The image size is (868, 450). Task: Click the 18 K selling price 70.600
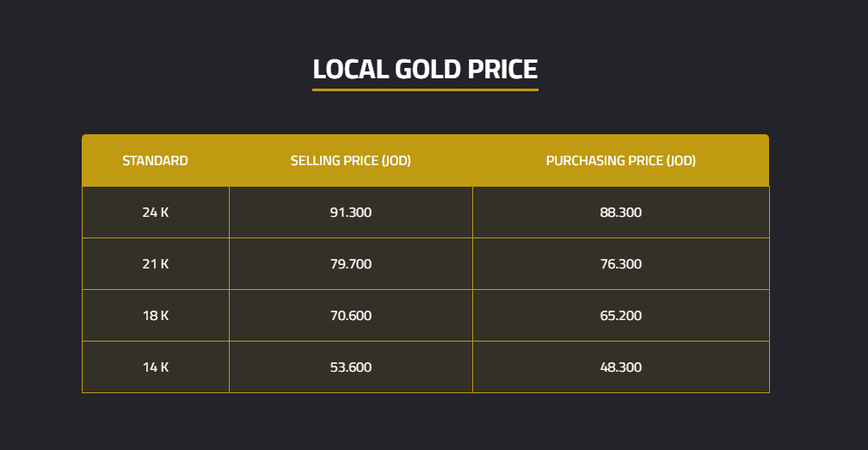pos(350,316)
